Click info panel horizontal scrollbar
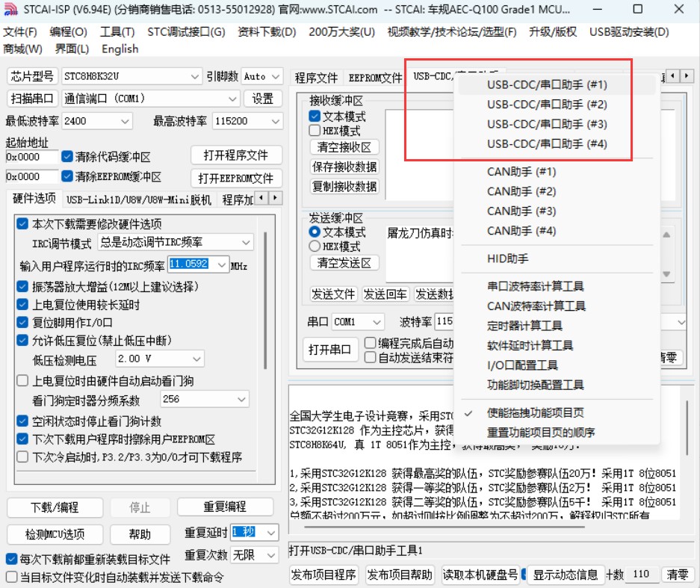700x588 pixels. click(x=445, y=527)
